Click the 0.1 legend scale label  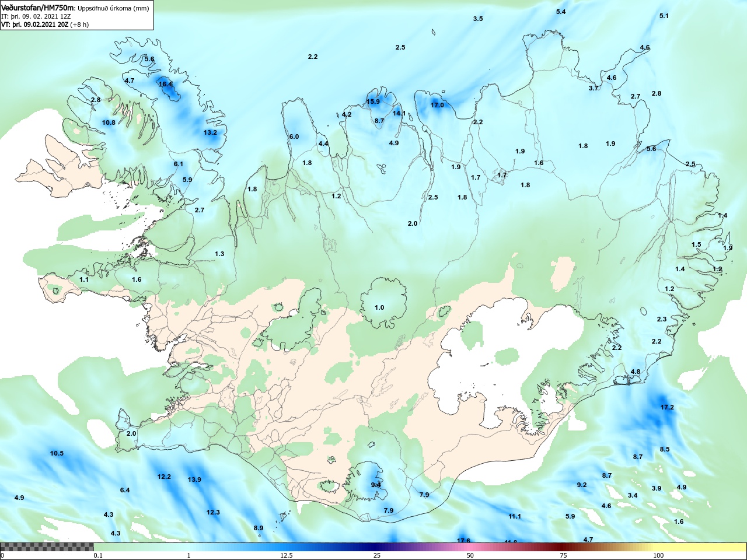click(x=98, y=555)
